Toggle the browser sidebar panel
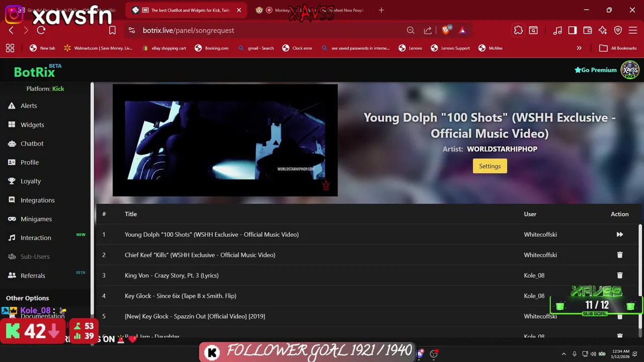This screenshot has height=362, width=644. [573, 30]
